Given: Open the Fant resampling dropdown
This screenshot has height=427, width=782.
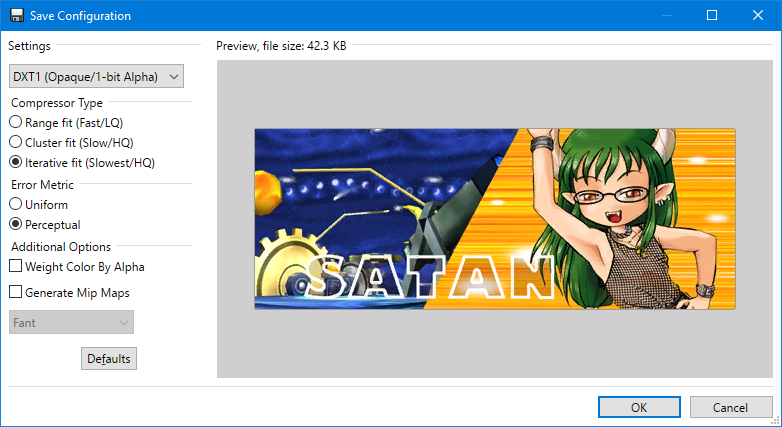Looking at the screenshot, I should (x=71, y=322).
